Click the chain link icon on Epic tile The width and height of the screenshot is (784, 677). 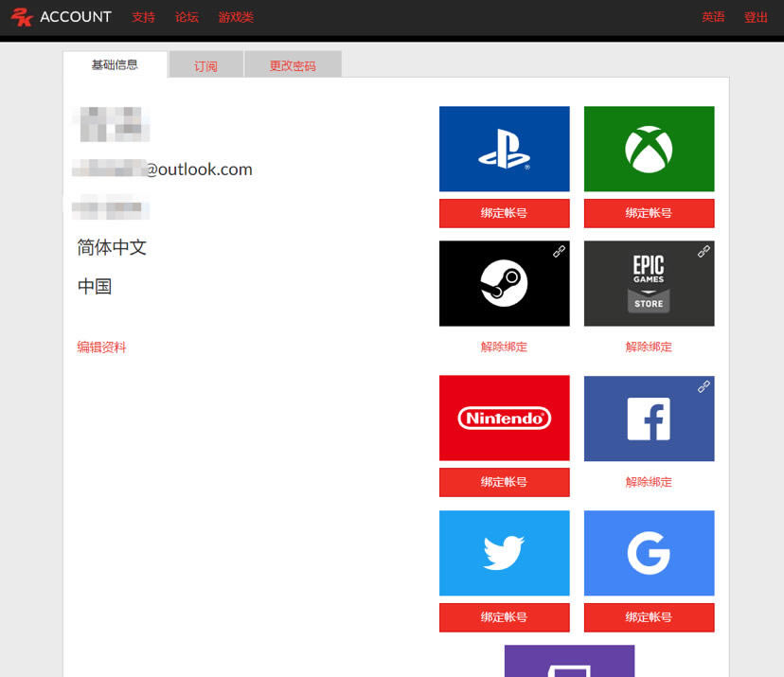[x=704, y=252]
